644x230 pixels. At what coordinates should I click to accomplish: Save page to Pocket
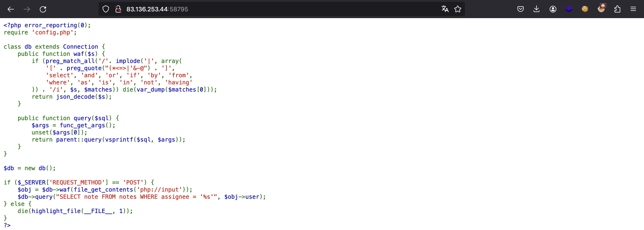coord(521,9)
